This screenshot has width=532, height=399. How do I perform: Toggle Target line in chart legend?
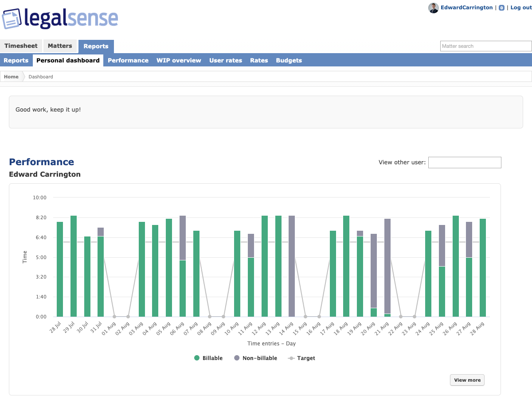click(x=301, y=358)
